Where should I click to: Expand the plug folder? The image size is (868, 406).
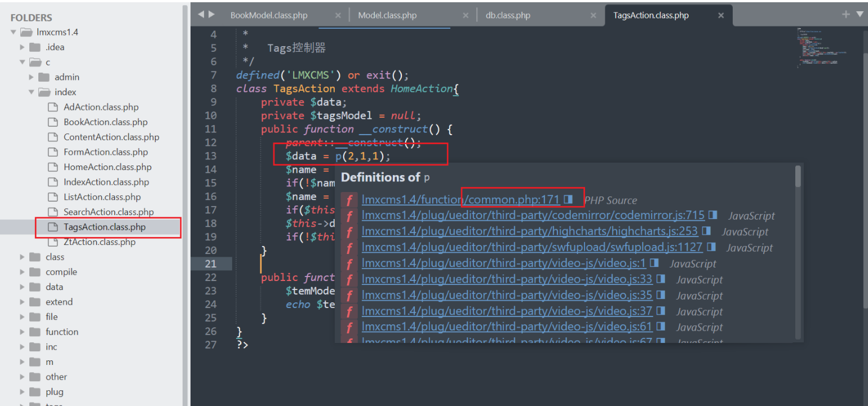(23, 392)
